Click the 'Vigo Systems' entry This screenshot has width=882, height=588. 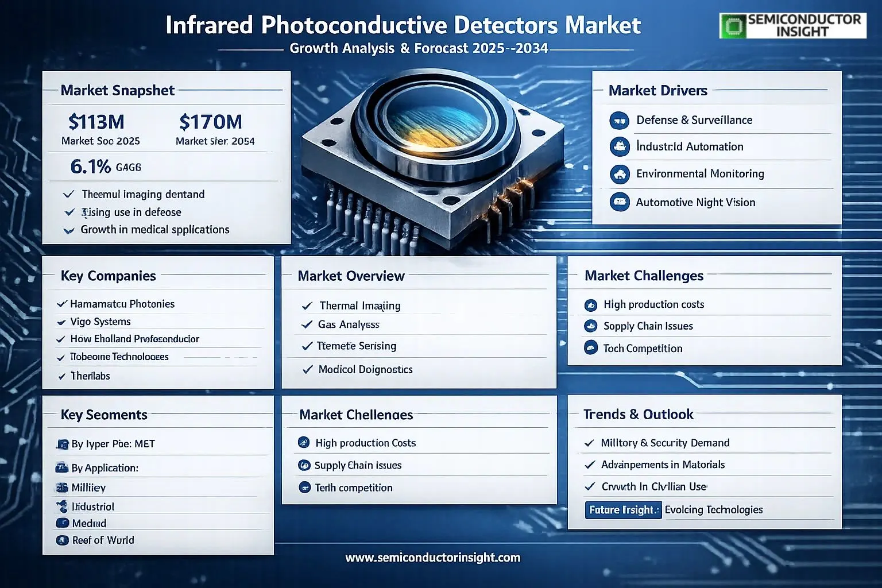click(x=100, y=322)
